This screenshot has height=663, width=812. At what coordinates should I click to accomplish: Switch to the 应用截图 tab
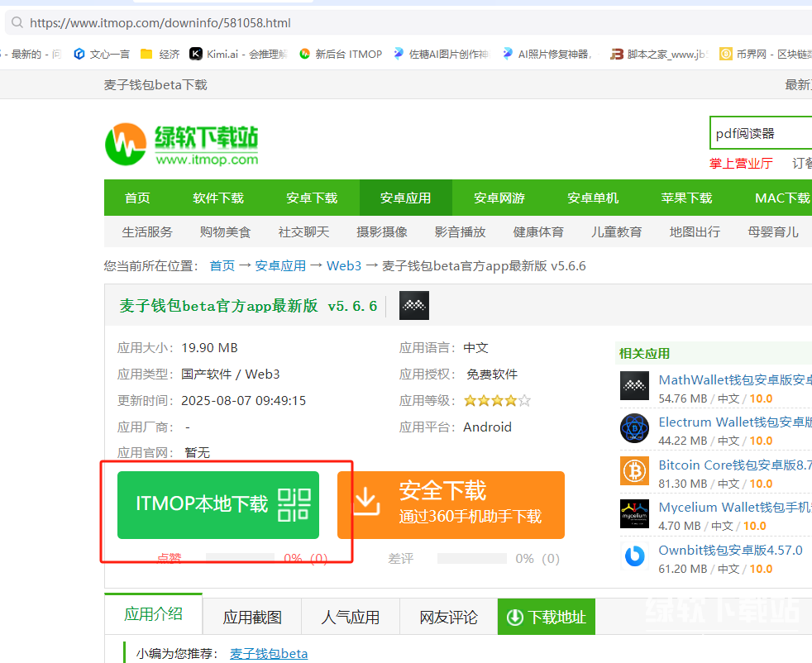point(252,617)
